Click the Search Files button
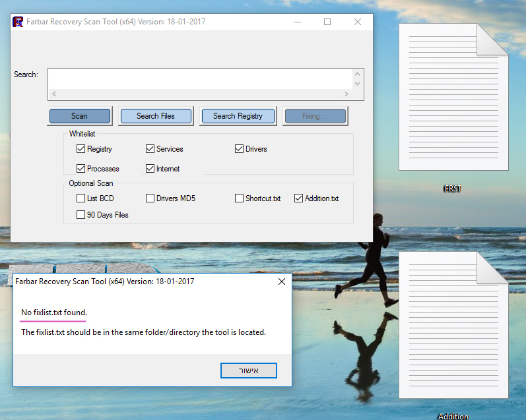Image resolution: width=526 pixels, height=420 pixels. click(156, 116)
